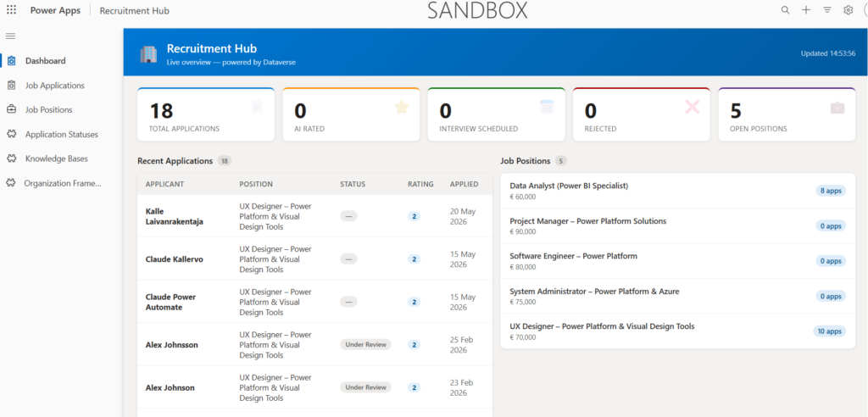Click the Job Positions count badge 5
Image resolution: width=868 pixels, height=417 pixels.
pyautogui.click(x=561, y=161)
